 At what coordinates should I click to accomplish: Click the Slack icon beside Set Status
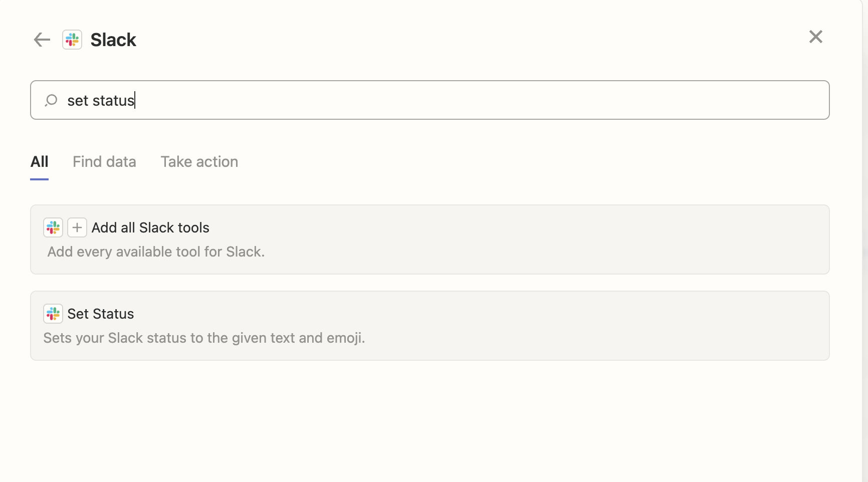pos(53,314)
